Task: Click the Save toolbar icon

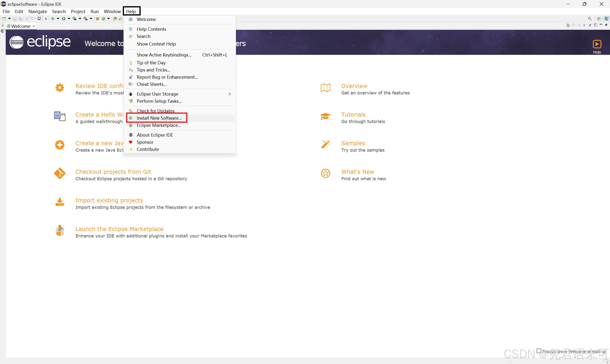Action: [15, 19]
